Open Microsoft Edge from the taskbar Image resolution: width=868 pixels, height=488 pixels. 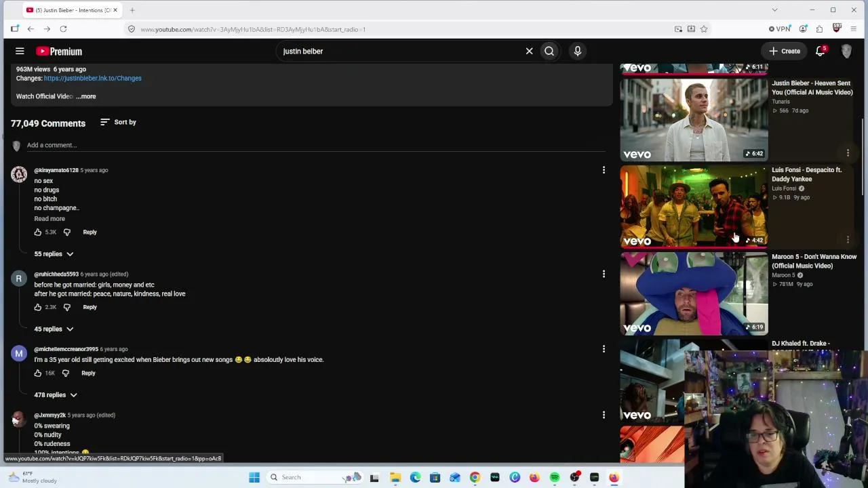tap(415, 477)
